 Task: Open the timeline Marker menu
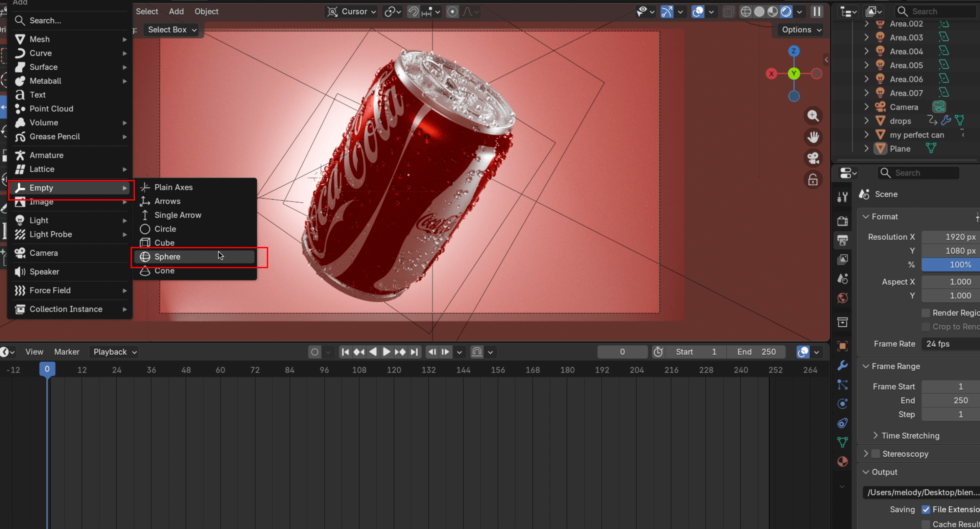click(67, 352)
